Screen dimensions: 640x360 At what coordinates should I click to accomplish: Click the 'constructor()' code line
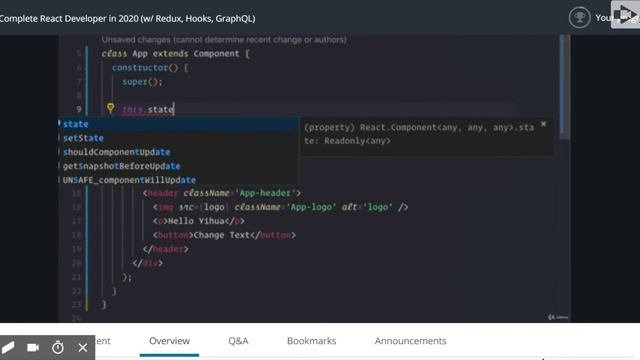(150, 68)
